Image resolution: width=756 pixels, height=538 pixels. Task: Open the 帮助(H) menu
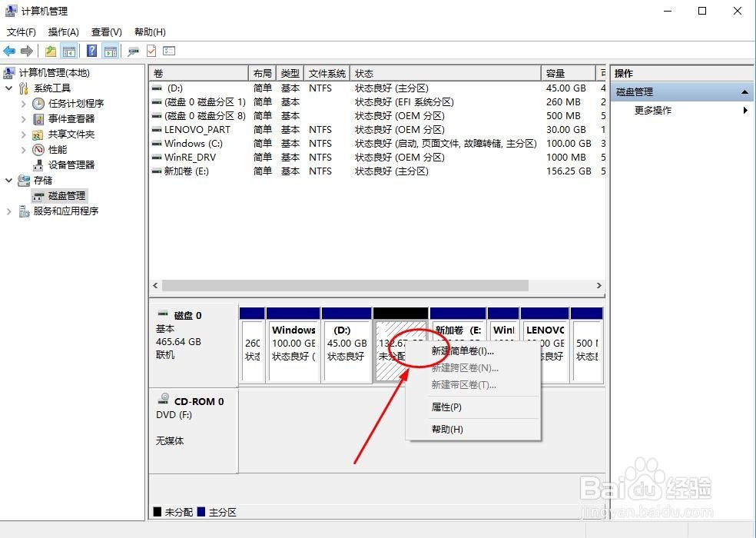click(150, 32)
